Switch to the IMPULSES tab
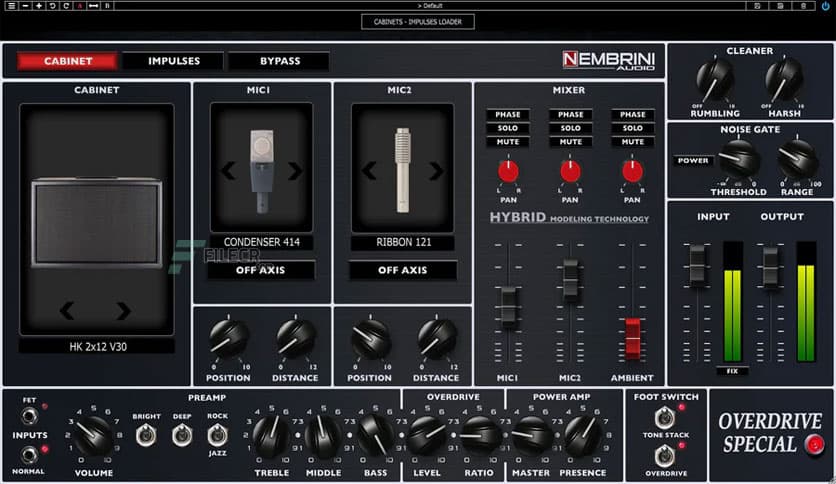Screen dimensions: 836x484 [174, 61]
